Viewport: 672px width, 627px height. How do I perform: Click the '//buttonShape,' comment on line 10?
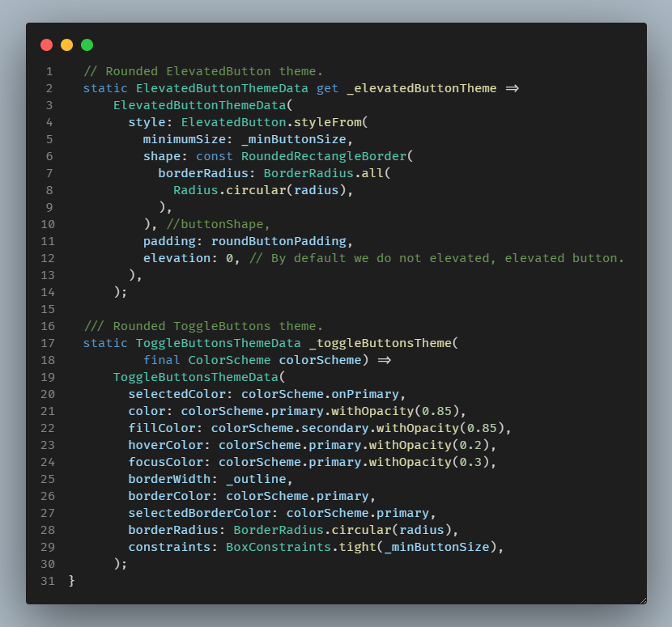pos(218,224)
